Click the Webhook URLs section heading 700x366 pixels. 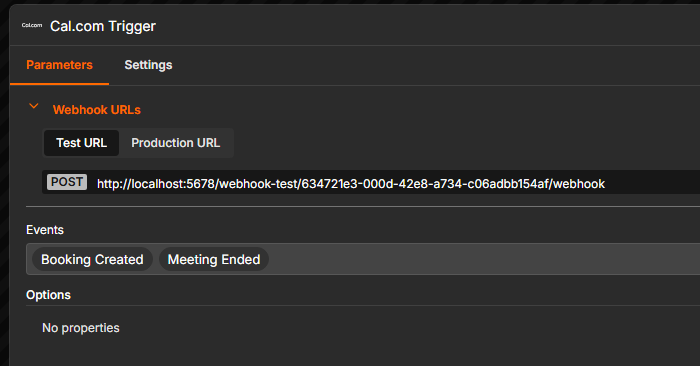(96, 110)
